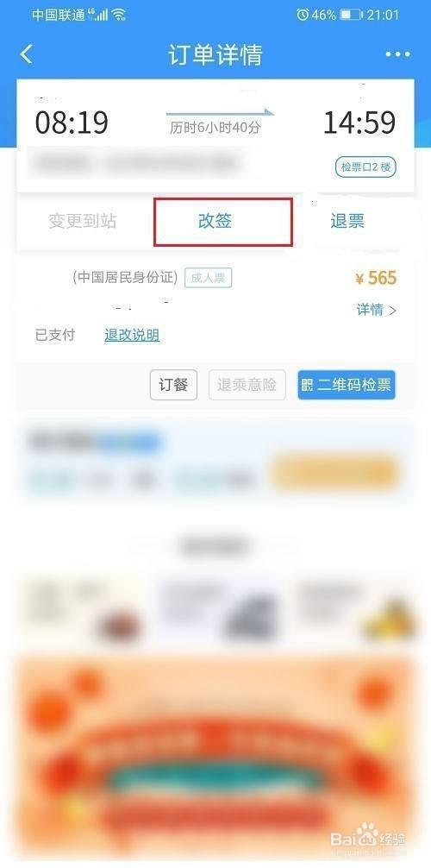Tap the 订餐 button
The height and width of the screenshot is (868, 431).
pyautogui.click(x=173, y=385)
